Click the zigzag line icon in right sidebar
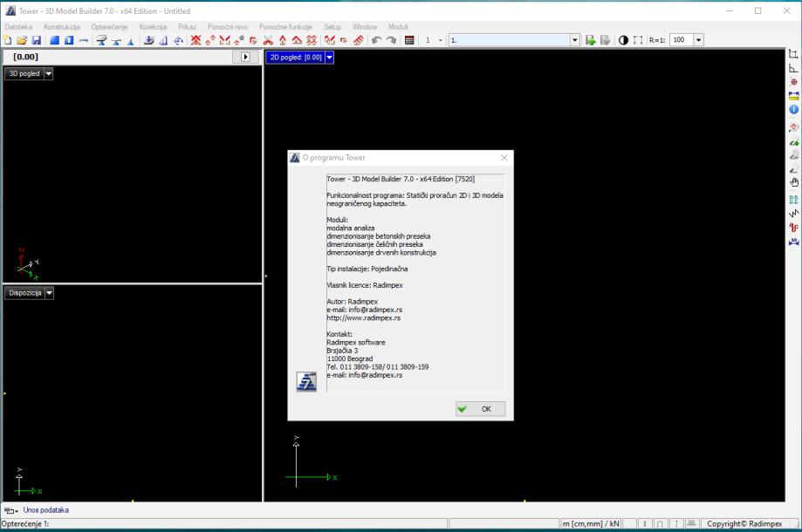This screenshot has height=532, width=802. tap(793, 214)
